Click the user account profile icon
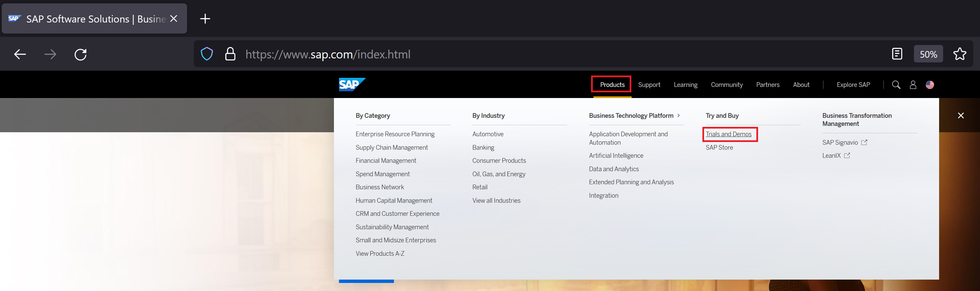980x291 pixels. click(913, 85)
